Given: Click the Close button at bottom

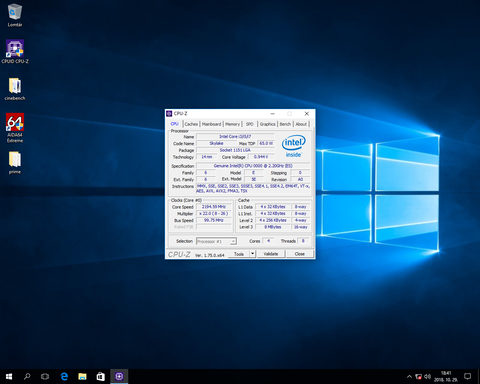Looking at the screenshot, I should click(300, 254).
